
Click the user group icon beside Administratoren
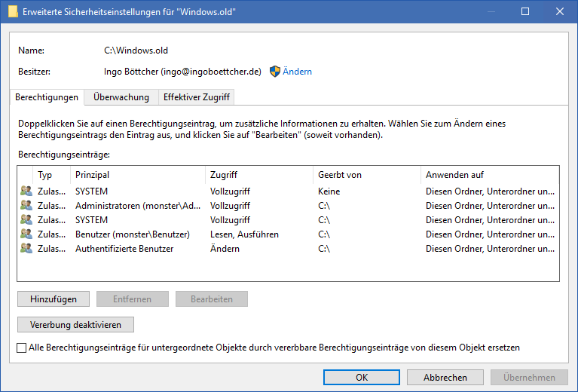tap(26, 205)
